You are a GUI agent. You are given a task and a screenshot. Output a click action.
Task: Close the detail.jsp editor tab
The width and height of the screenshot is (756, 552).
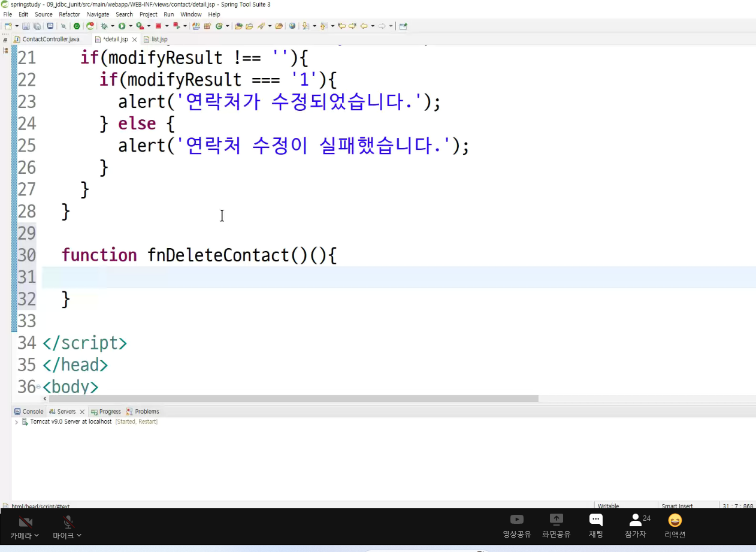pyautogui.click(x=135, y=40)
